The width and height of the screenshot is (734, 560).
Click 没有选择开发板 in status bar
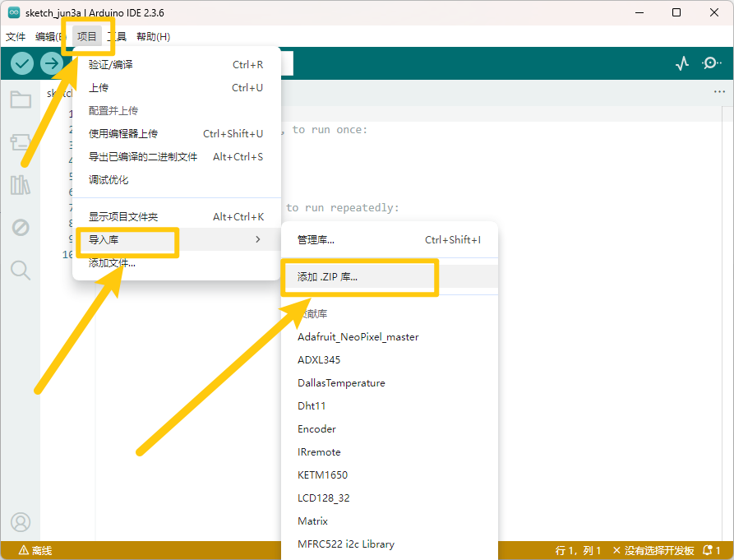[653, 551]
